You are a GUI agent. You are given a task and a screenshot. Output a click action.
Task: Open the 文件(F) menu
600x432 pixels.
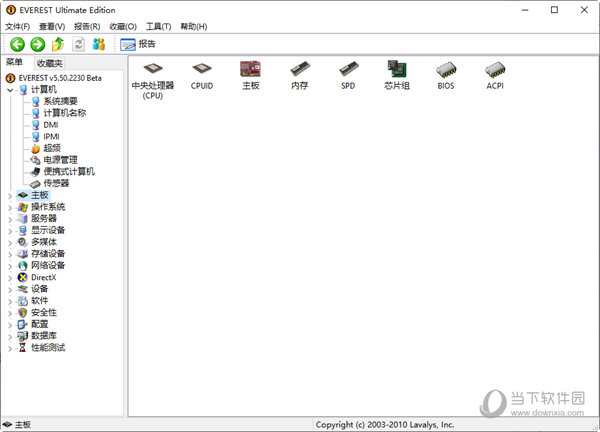(18, 26)
